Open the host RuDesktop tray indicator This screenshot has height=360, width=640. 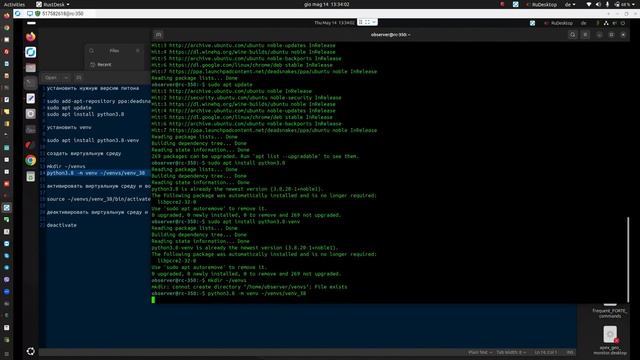[542, 4]
